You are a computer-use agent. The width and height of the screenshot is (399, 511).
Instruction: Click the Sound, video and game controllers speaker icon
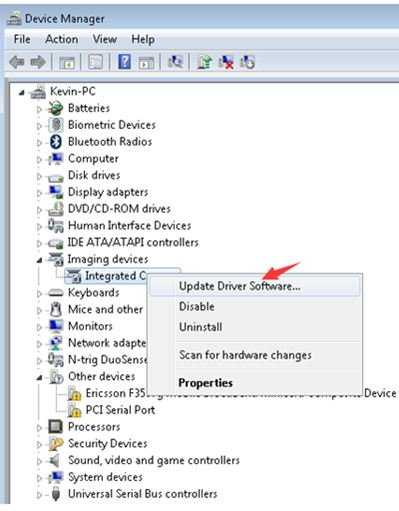[54, 460]
